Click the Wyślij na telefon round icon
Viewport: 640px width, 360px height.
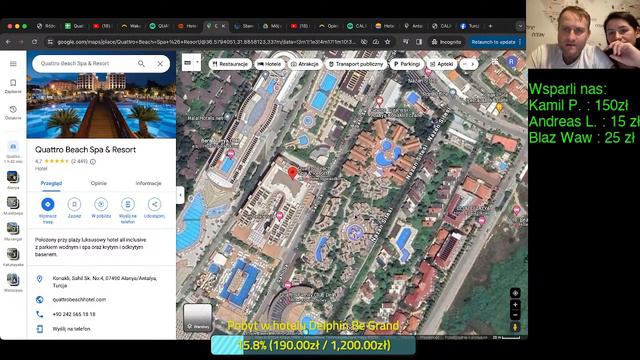(128, 204)
